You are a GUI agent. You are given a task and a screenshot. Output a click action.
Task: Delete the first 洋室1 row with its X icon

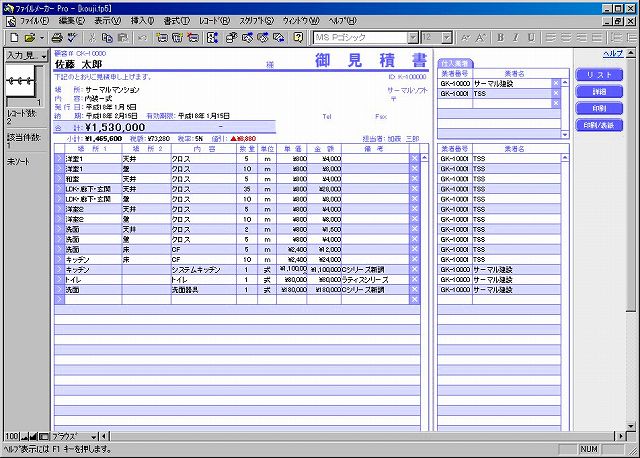pos(415,159)
